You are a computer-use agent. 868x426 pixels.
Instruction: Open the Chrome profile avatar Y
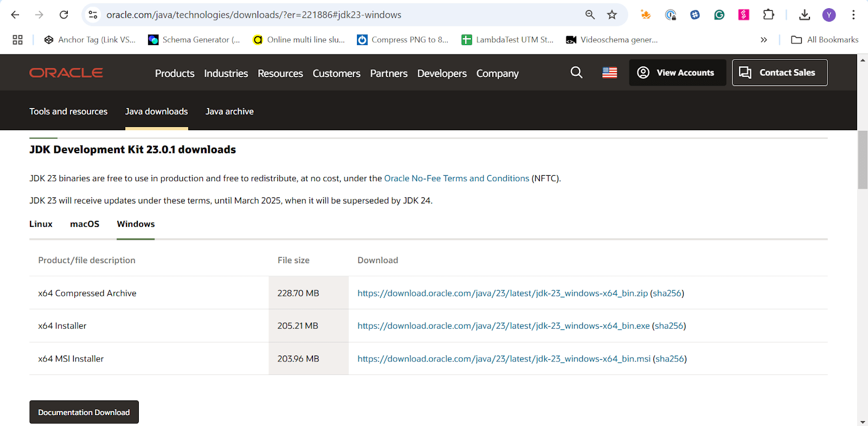tap(829, 15)
